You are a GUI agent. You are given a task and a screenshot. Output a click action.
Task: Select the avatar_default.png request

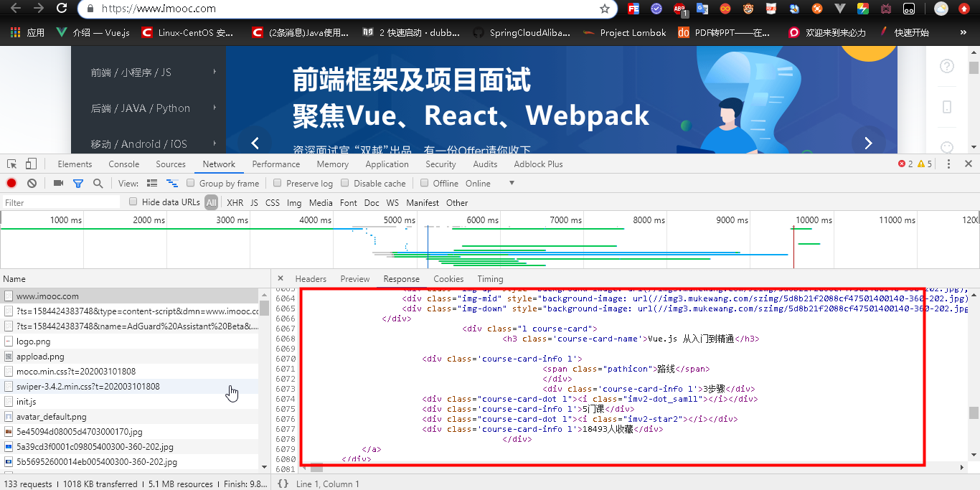[x=129, y=417]
